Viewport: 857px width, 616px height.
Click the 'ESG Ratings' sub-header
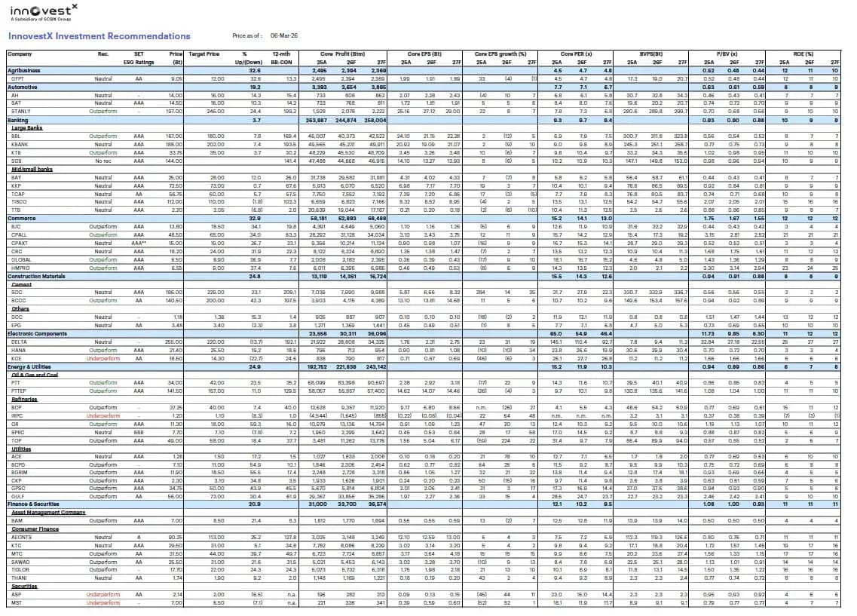point(139,63)
